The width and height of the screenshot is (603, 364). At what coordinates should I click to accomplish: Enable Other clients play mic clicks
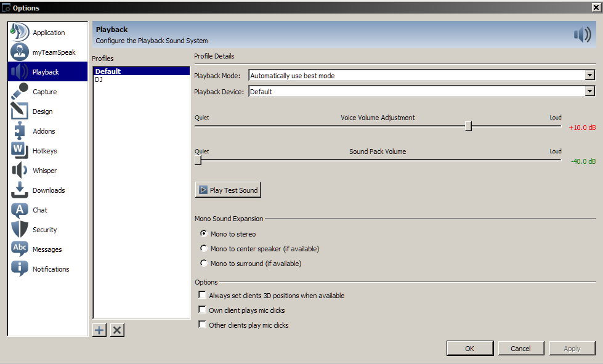coord(202,325)
